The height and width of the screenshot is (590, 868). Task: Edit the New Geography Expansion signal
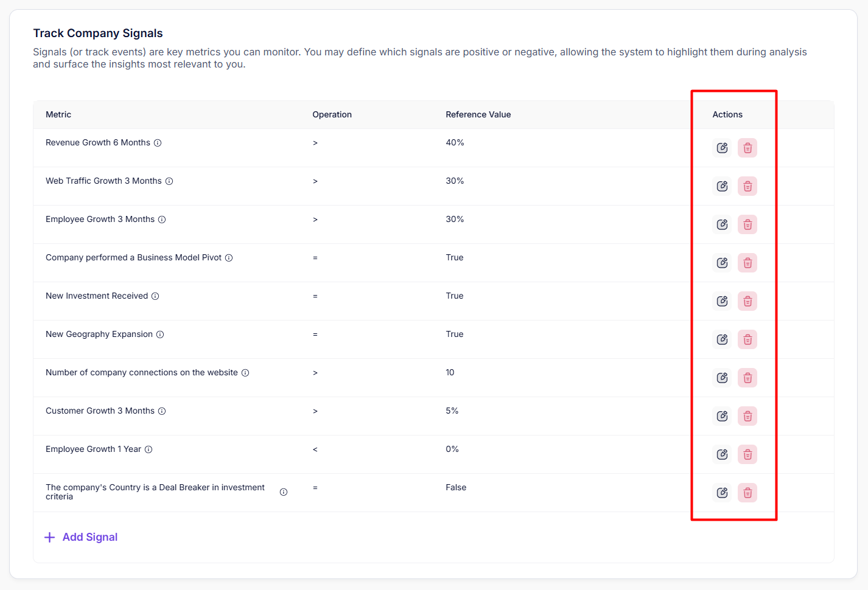pos(722,339)
